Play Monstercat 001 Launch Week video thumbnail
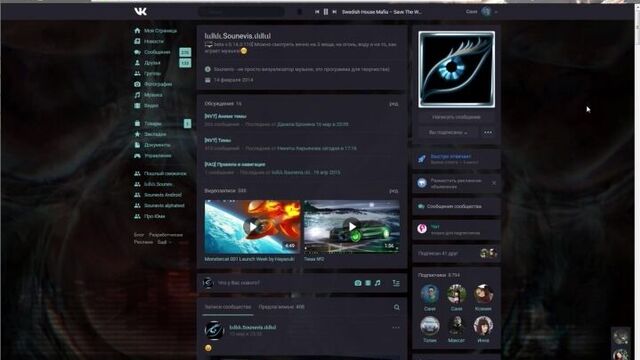640x360 pixels. click(x=253, y=227)
